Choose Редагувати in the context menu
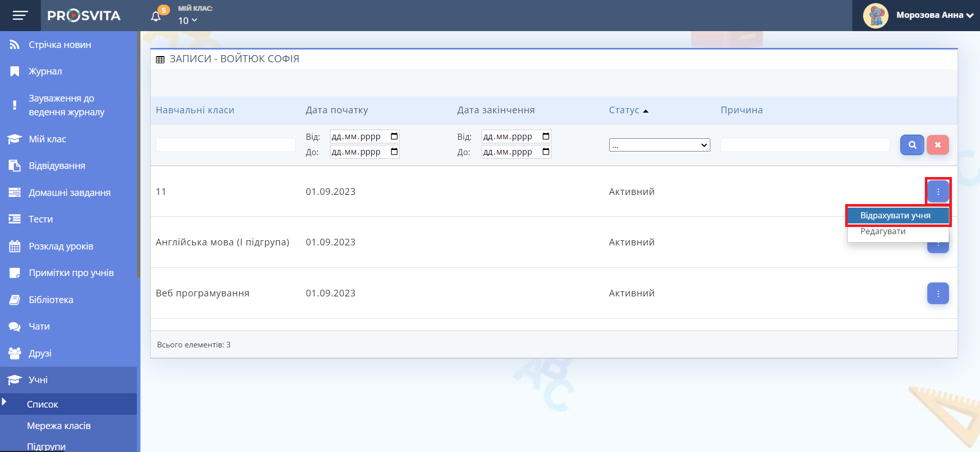 [883, 232]
